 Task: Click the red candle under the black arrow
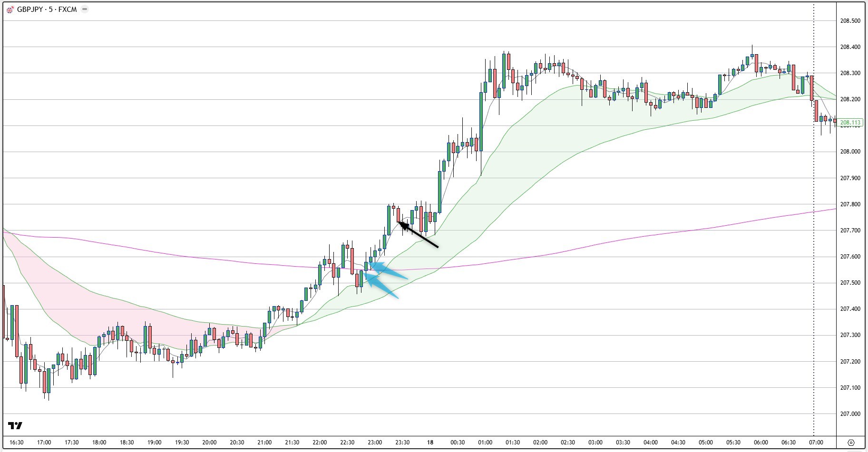(x=398, y=216)
